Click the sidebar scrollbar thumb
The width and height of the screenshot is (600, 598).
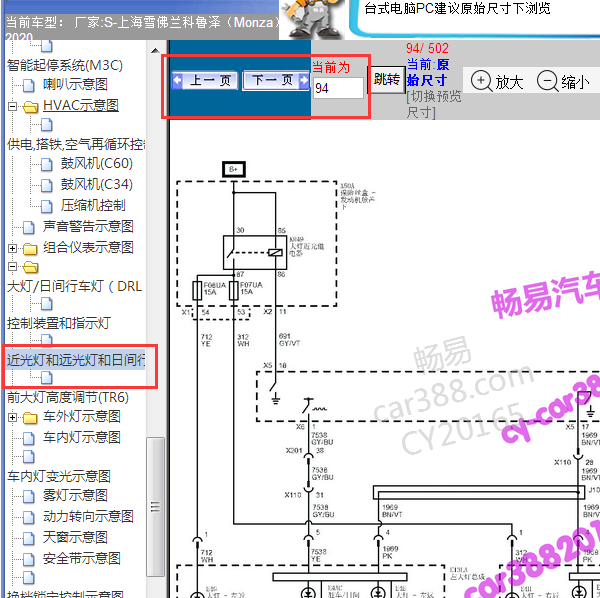[x=155, y=506]
